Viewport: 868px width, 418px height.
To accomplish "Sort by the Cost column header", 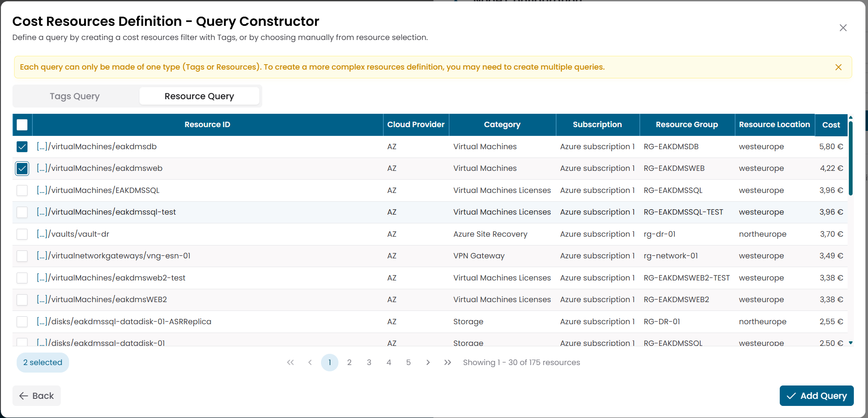I will coord(831,125).
